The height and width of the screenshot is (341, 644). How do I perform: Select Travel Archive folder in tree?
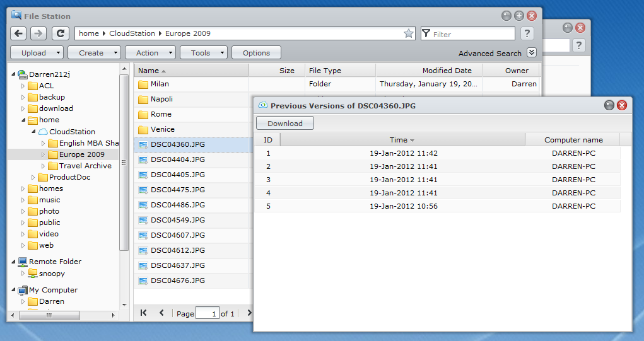80,166
